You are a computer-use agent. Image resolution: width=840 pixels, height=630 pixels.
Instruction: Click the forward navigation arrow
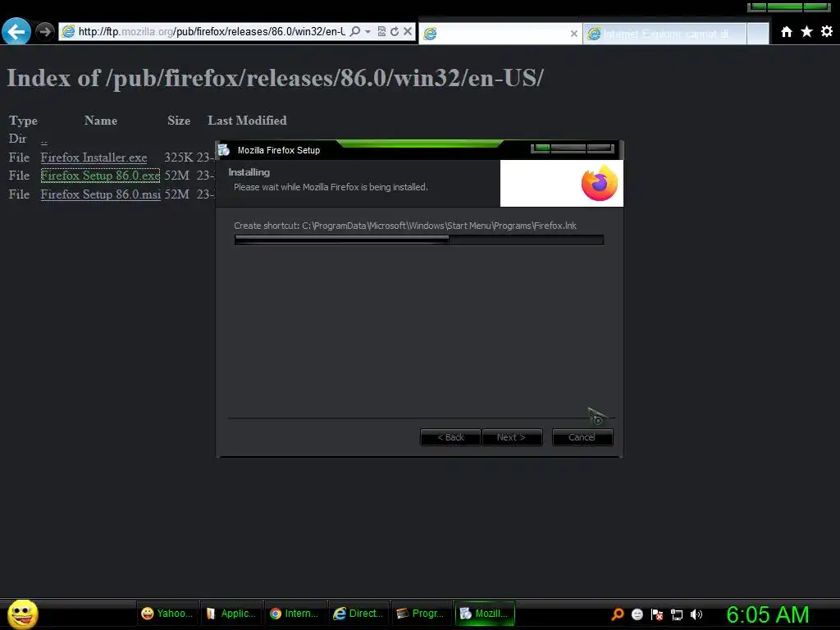click(x=45, y=32)
